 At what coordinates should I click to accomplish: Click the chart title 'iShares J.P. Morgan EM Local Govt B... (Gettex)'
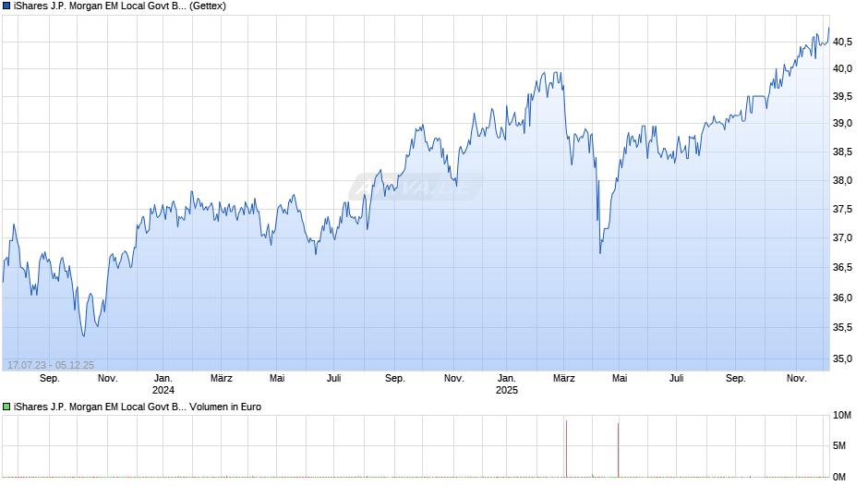119,6
